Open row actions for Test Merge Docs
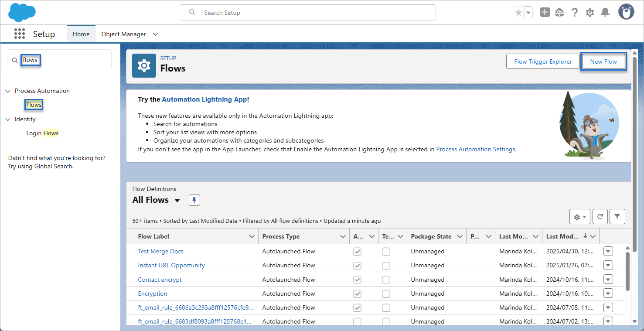Screen dimensions: 644x331 [x=608, y=251]
